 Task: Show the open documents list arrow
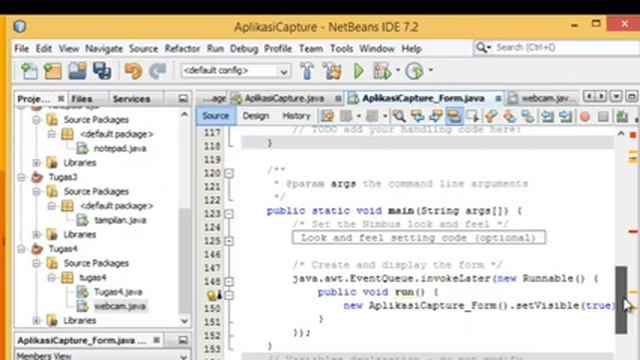point(616,97)
